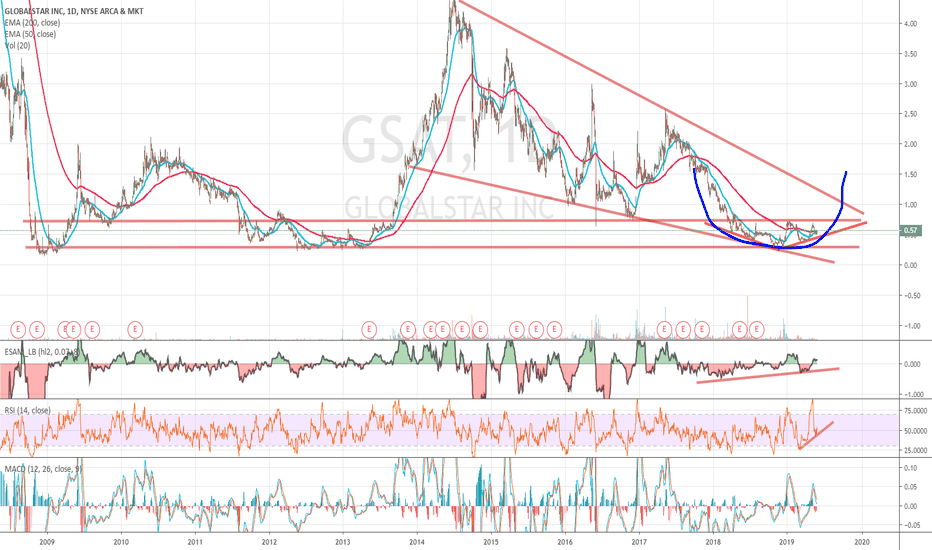Select the red trendline on RSI pane
The width and height of the screenshot is (932, 550).
[816, 436]
